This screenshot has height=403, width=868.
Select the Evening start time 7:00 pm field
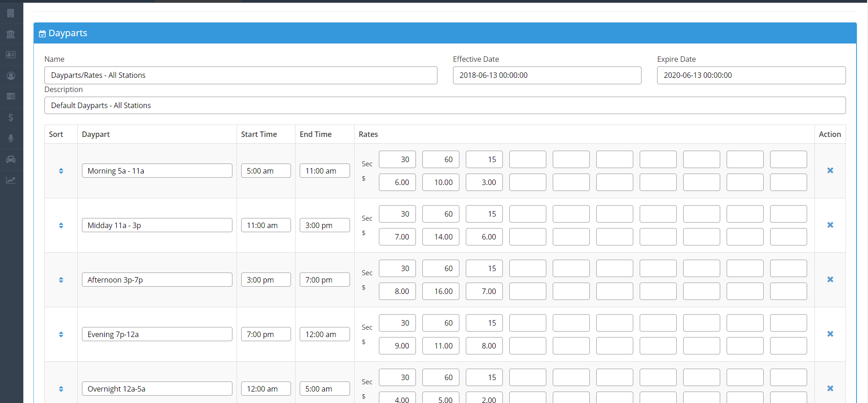[266, 334]
